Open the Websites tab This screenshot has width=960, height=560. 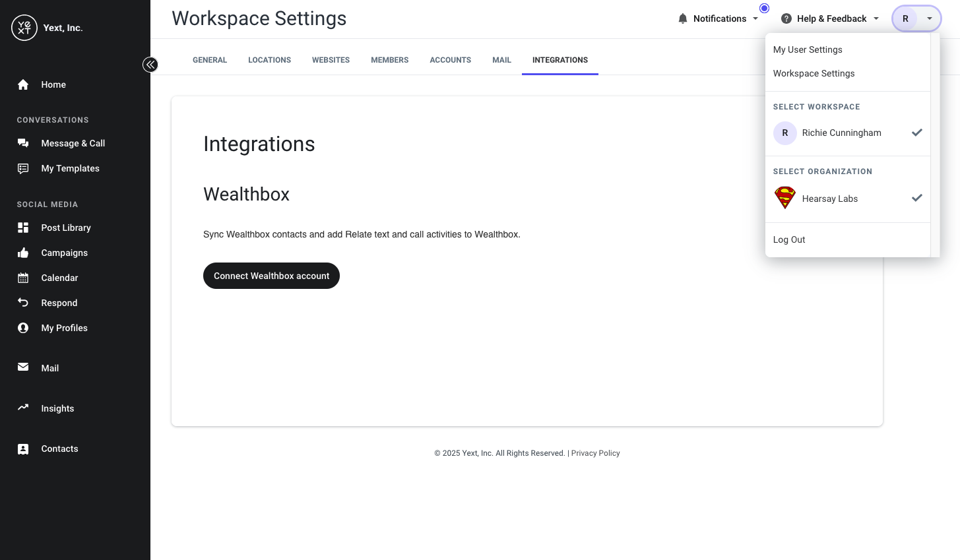tap(331, 60)
